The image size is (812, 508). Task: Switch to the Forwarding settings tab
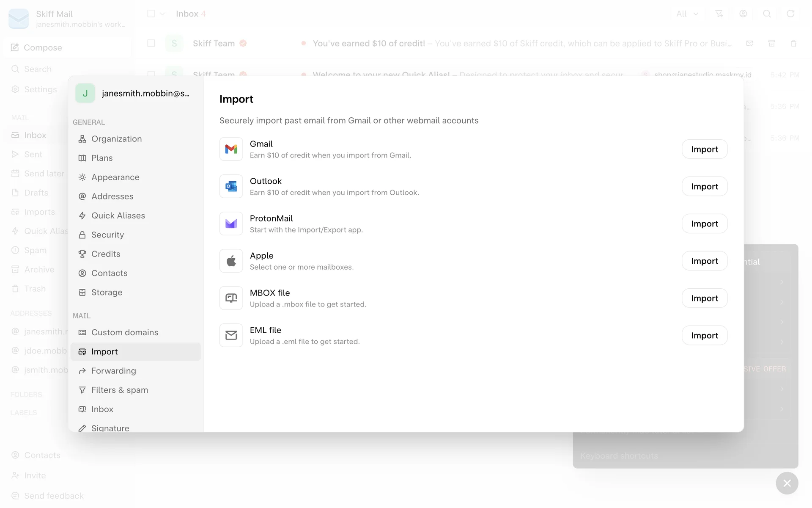click(113, 371)
